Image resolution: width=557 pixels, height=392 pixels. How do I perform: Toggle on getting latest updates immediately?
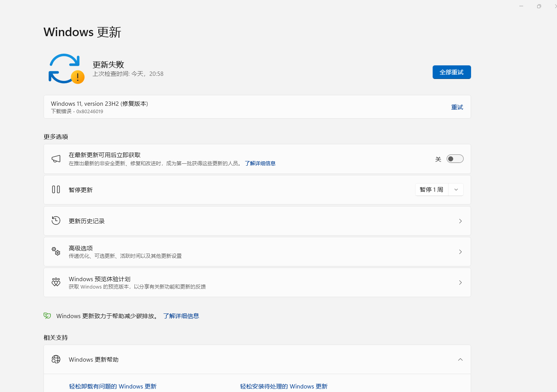(455, 159)
